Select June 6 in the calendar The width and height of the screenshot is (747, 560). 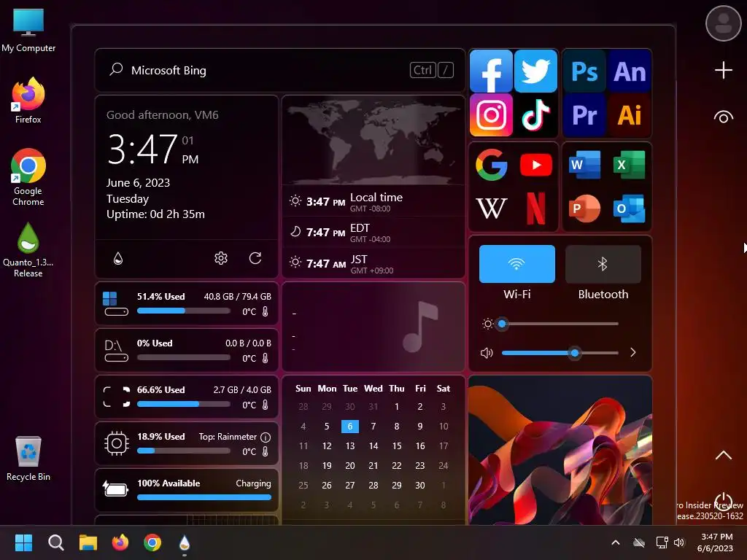coord(349,426)
